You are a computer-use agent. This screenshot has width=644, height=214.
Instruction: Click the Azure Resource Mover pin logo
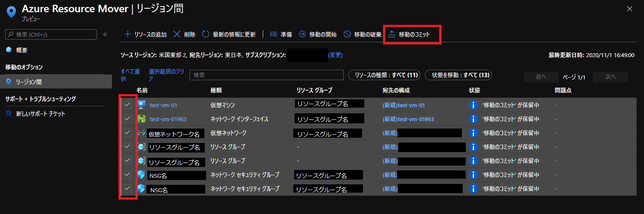point(11,11)
